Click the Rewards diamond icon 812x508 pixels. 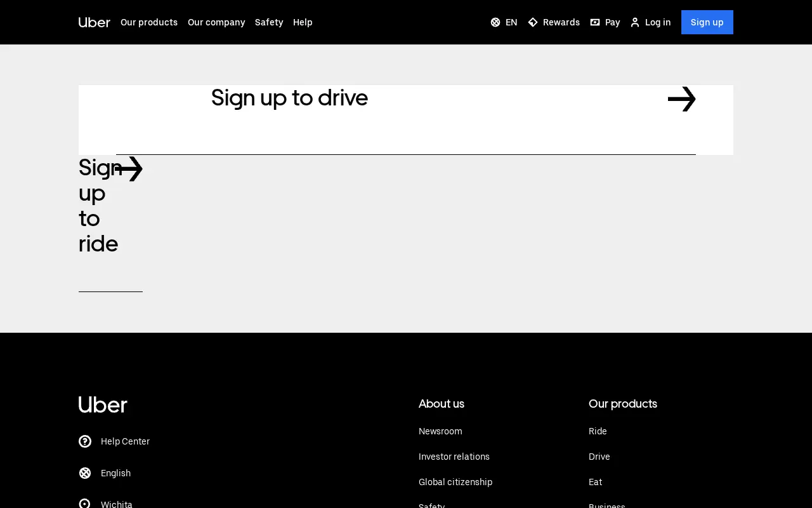click(533, 22)
